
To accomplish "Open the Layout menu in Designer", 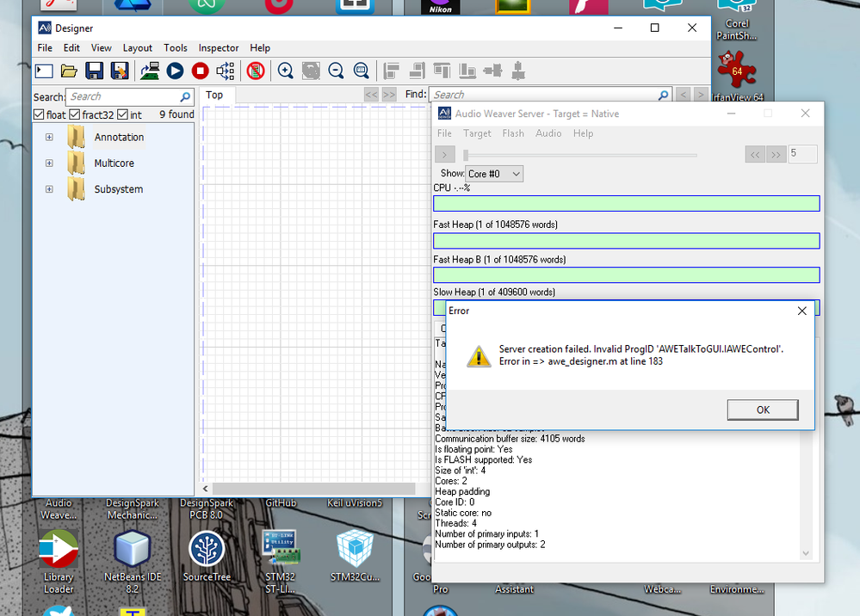I will pos(137,47).
